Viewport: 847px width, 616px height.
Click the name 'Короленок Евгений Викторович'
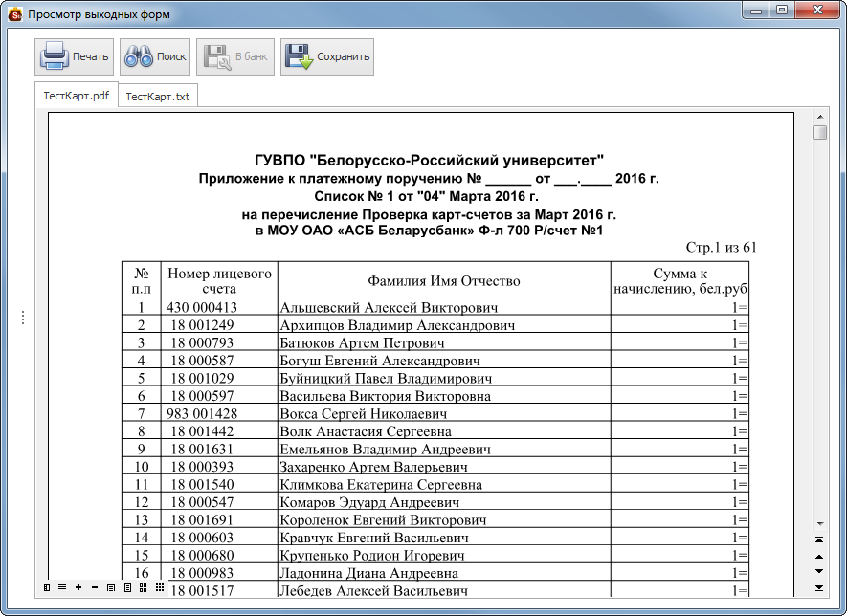point(383,520)
